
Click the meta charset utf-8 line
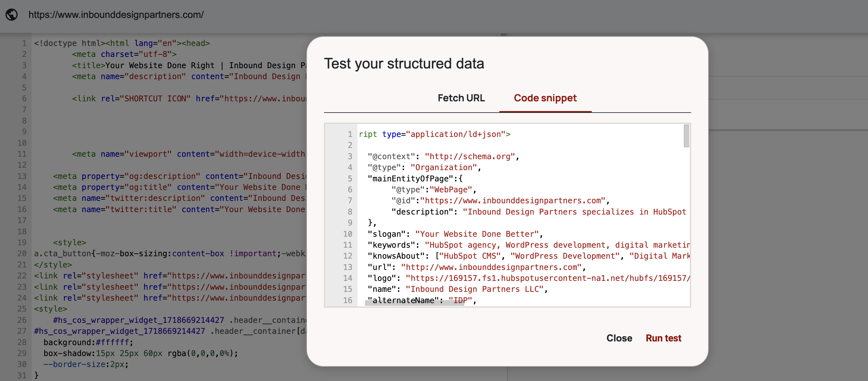tap(124, 54)
